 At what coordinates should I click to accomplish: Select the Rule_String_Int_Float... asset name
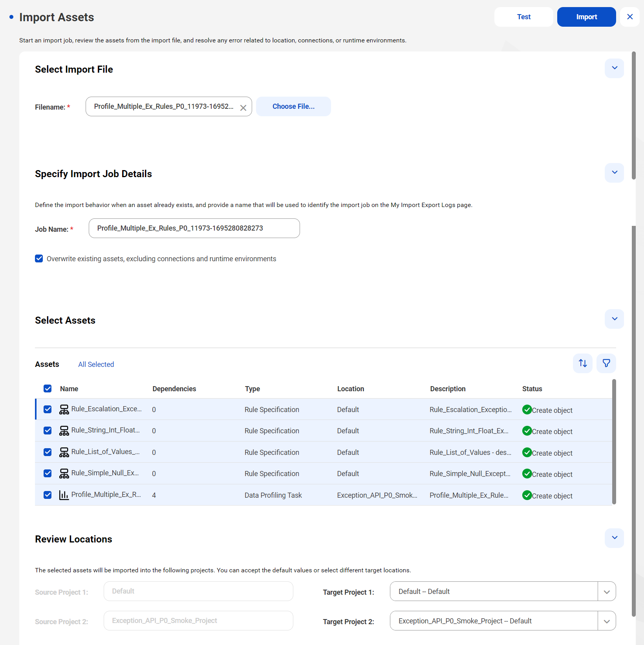tap(106, 430)
